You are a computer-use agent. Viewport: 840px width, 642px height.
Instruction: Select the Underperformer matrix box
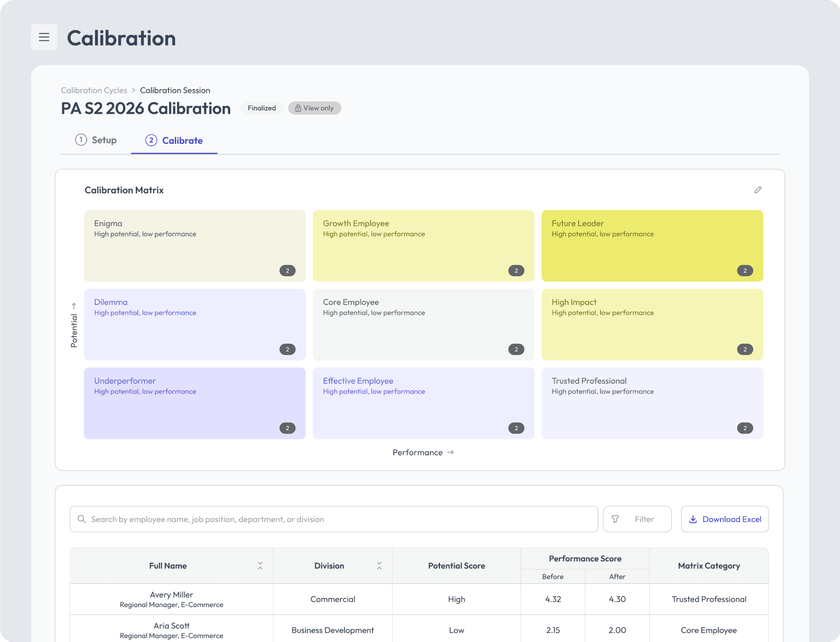(x=195, y=403)
